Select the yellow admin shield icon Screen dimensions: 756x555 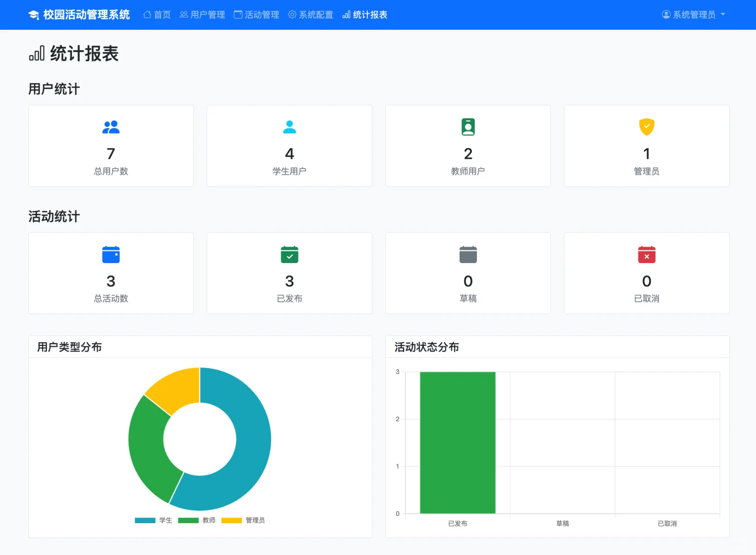point(646,127)
